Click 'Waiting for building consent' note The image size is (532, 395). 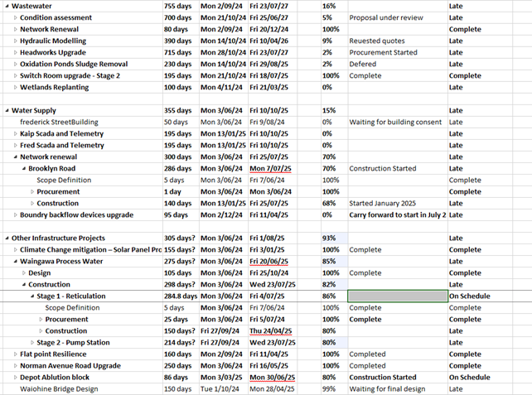395,122
